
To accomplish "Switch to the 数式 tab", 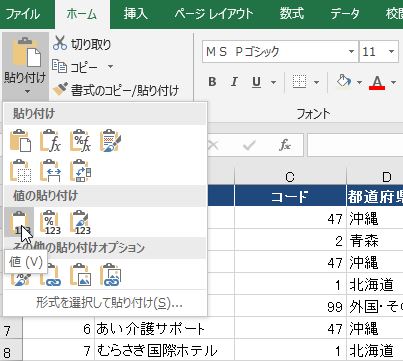I will pyautogui.click(x=292, y=14).
